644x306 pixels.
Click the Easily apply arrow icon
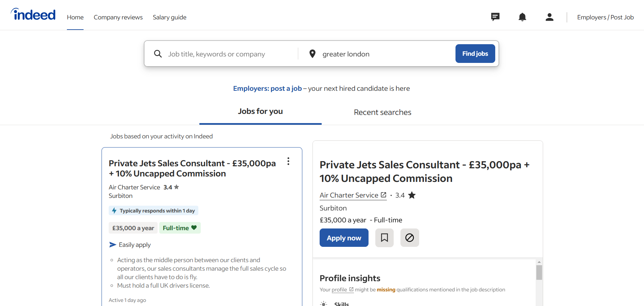113,245
